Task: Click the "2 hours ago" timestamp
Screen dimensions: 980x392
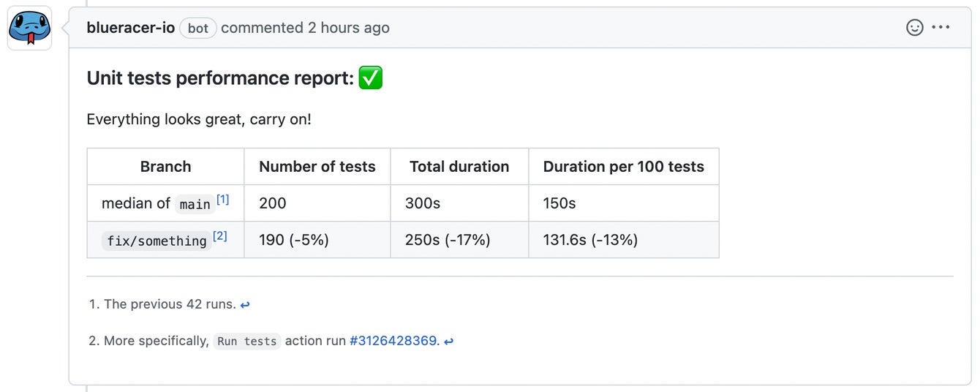Action: tap(348, 28)
